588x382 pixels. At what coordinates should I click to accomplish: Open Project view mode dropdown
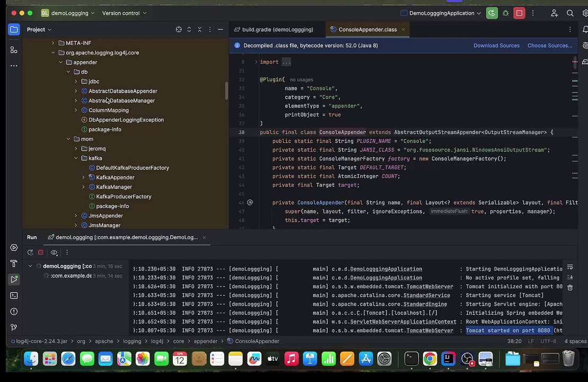point(39,29)
